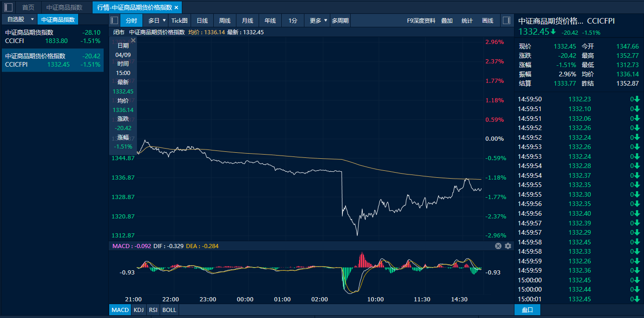This screenshot has width=644, height=318.
Task: Switch to 月线 chart
Action: coord(248,20)
